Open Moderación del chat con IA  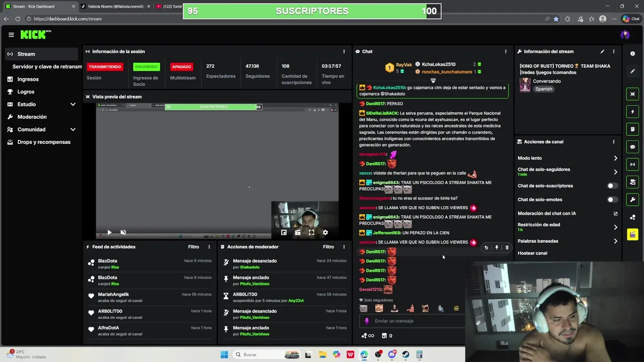567,213
